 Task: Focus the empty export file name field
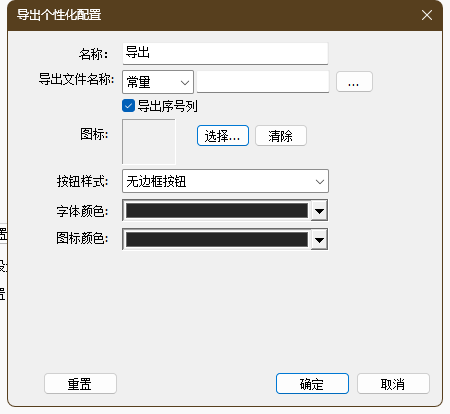pos(263,82)
